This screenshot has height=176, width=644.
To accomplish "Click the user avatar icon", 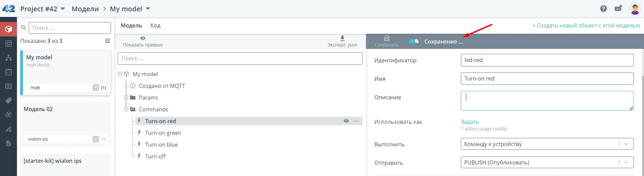I will tap(635, 9).
